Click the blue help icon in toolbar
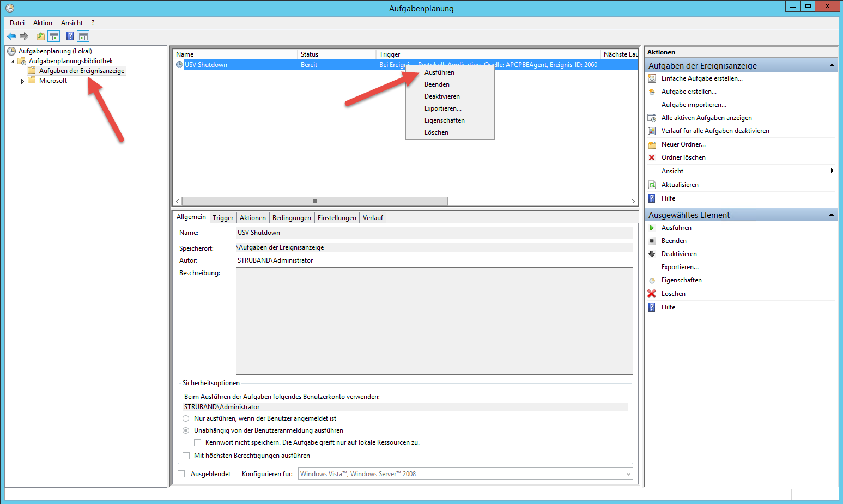The image size is (843, 504). [x=70, y=37]
